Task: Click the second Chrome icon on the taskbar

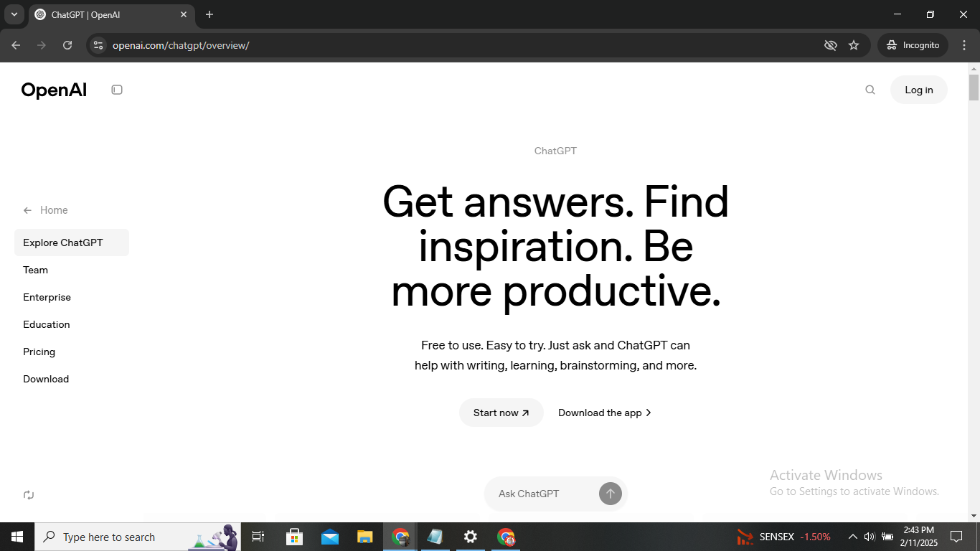Action: 506,537
